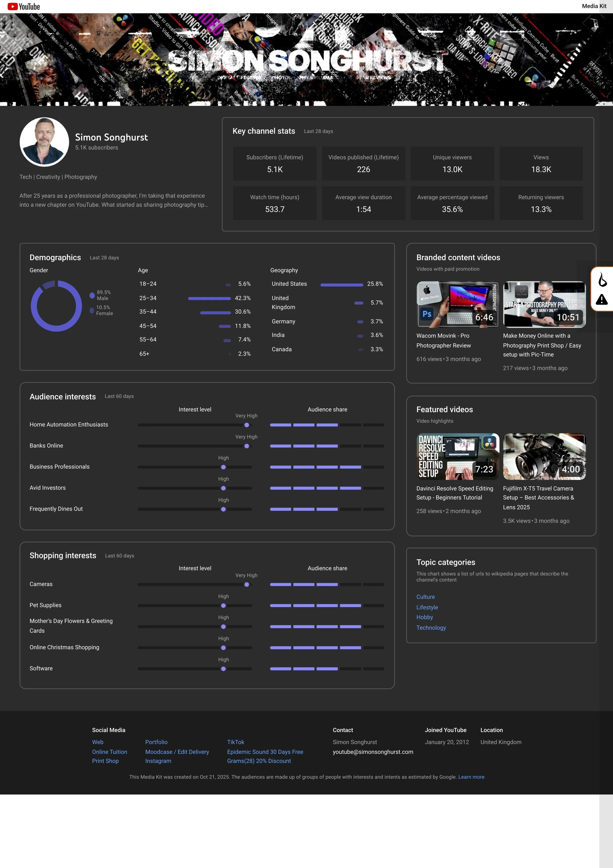
Task: Open the Wacom Movink review video thumbnail
Action: (457, 304)
